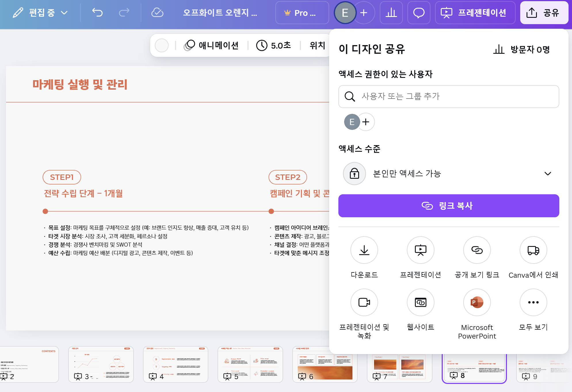Viewport: 572px width, 392px height.
Task: Select the 마케팅 실행 및 관리 heading
Action: coord(80,84)
